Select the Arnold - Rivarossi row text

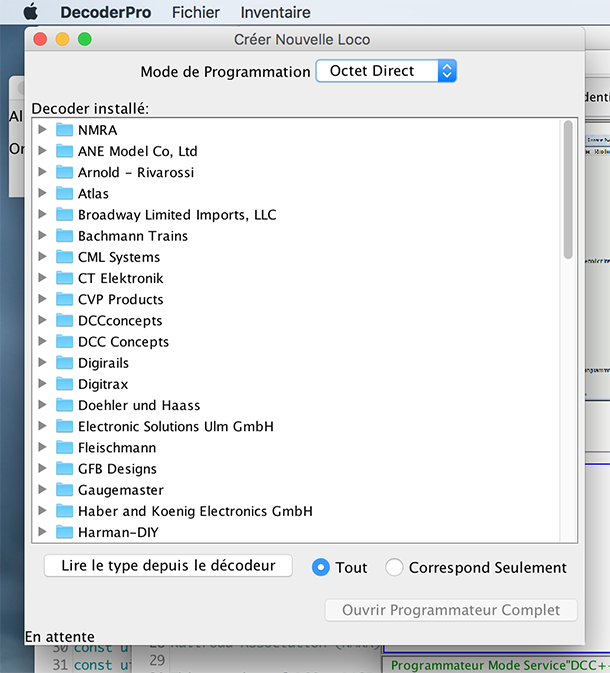(136, 172)
